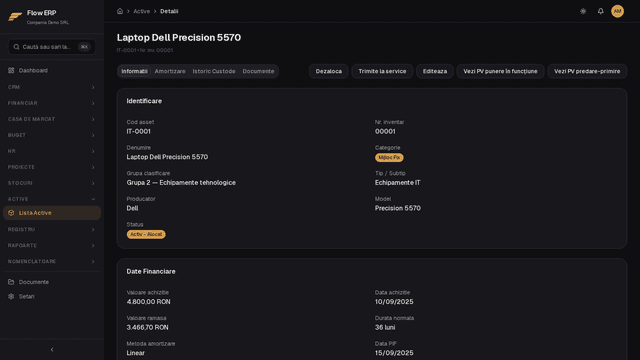Viewport: 640px width, 360px height.
Task: Expand the Nomenclatoare section
Action: (x=52, y=262)
